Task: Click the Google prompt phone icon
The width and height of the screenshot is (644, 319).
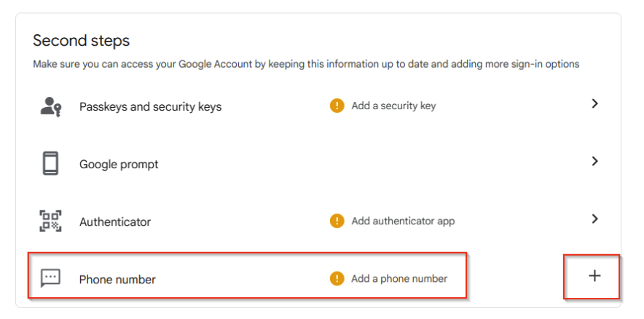Action: 50,163
